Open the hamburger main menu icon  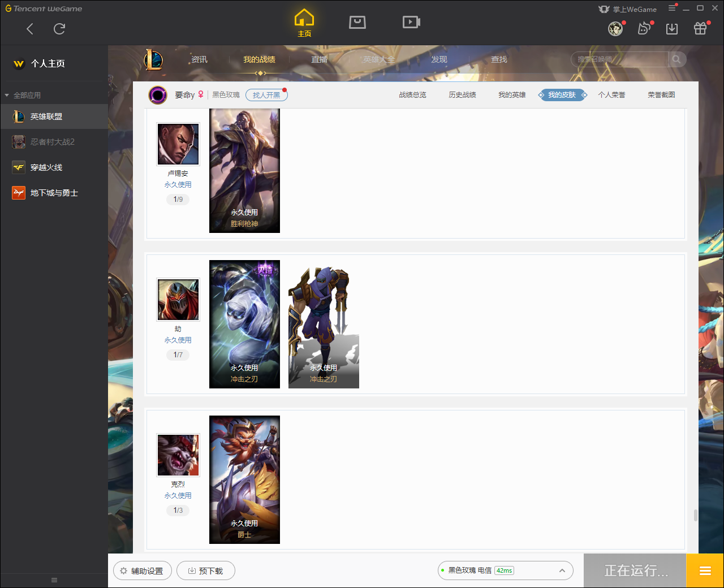672,8
